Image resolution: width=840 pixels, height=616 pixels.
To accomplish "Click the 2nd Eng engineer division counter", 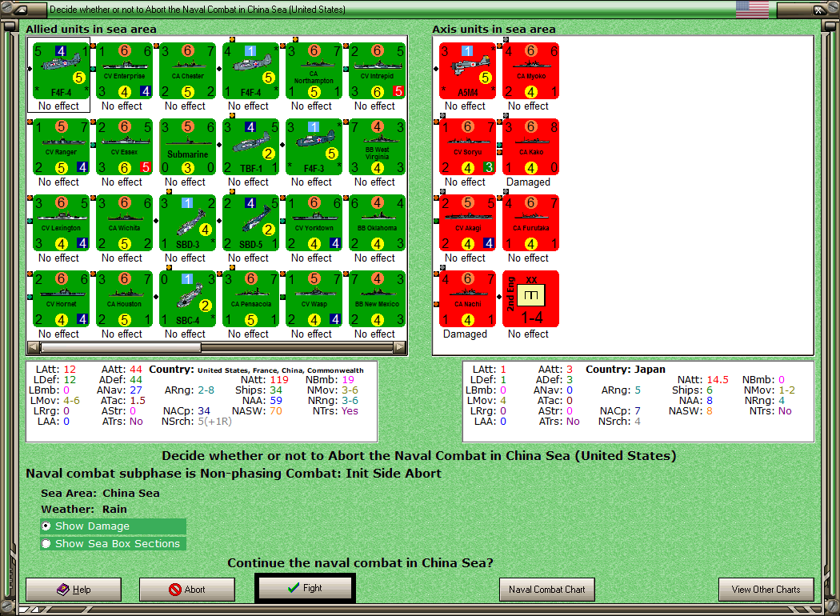I will pyautogui.click(x=530, y=299).
